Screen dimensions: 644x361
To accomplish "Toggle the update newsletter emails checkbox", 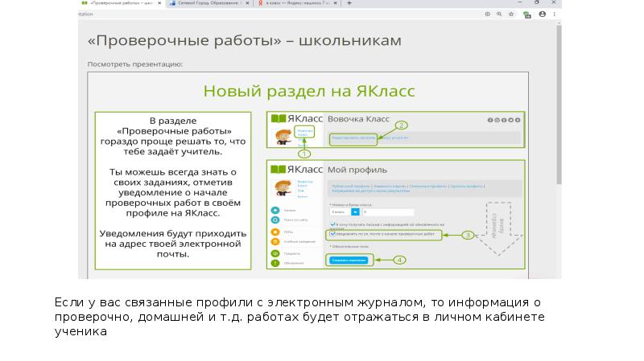I will coord(332,224).
